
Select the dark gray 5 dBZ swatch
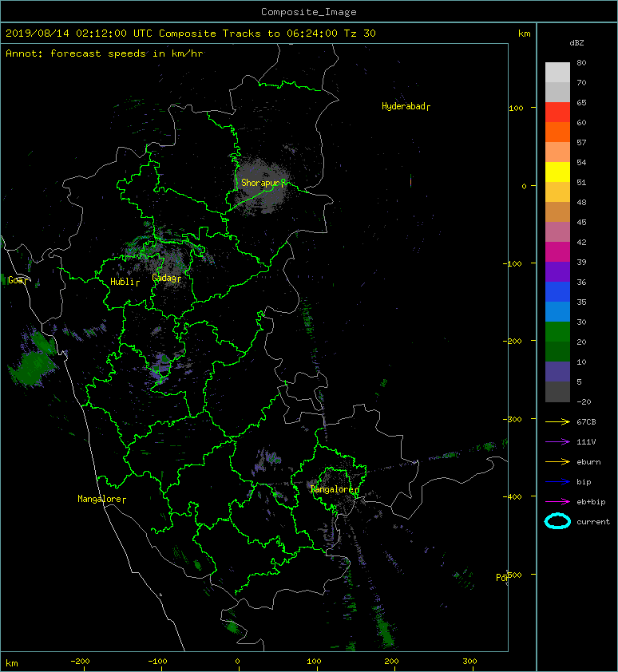pos(557,391)
